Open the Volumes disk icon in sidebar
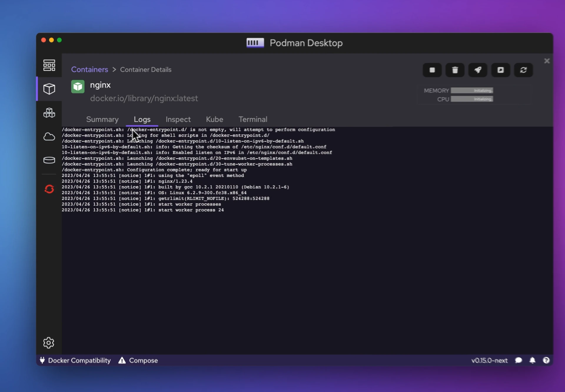Viewport: 565px width, 392px height. coord(49,160)
